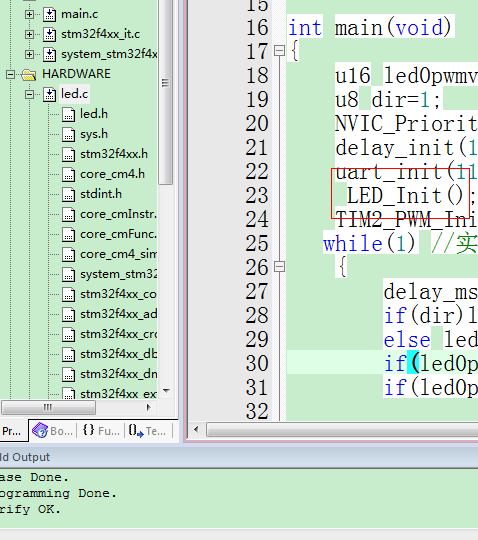The image size is (478, 540).
Task: Collapse the HARDWARE group folder
Action: [10, 74]
